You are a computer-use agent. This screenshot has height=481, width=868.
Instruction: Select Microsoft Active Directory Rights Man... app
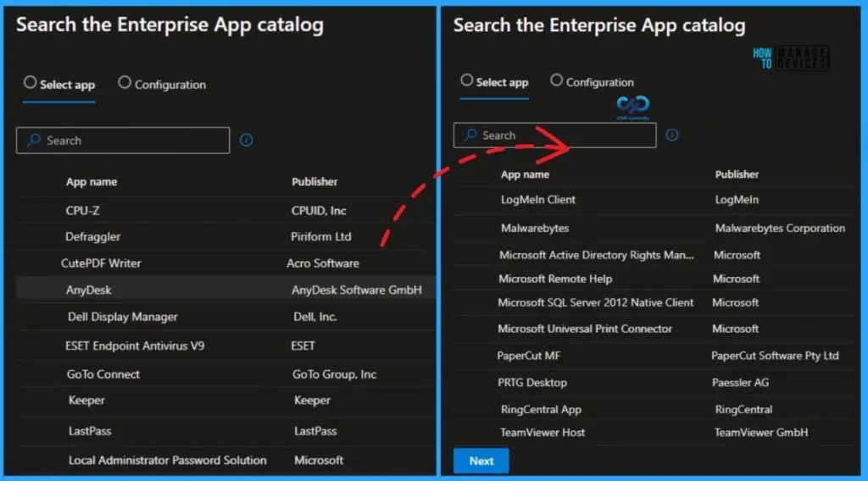point(596,255)
